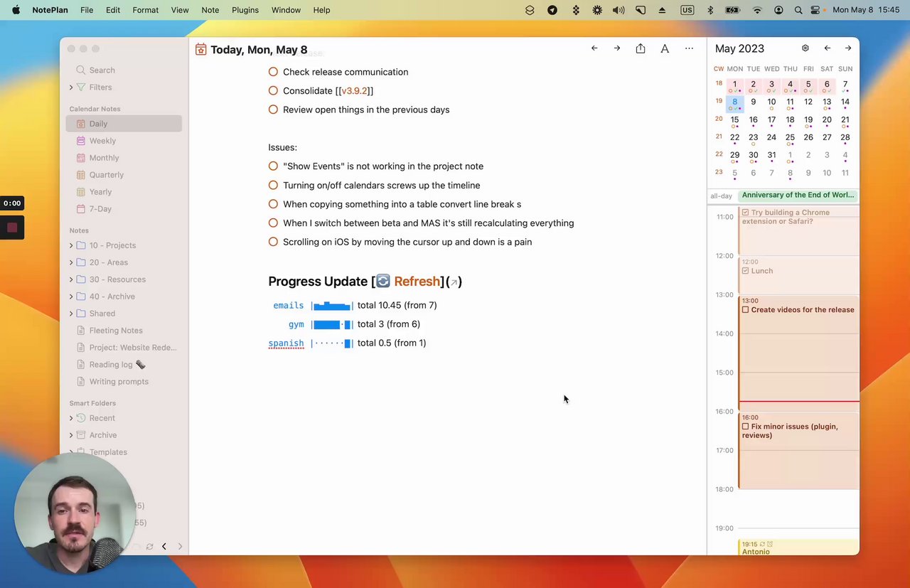Click the search magnifier icon in sidebar
This screenshot has height=588, width=910.
click(81, 70)
